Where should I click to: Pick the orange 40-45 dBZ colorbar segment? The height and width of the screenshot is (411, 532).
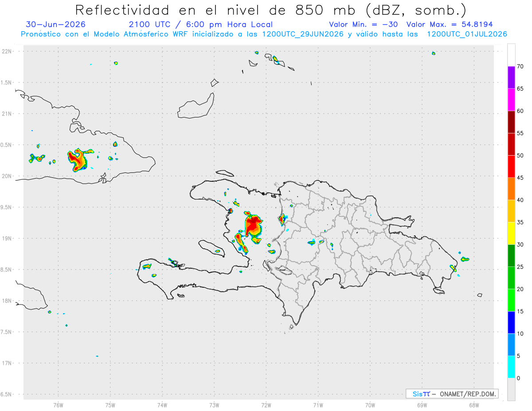coord(511,189)
